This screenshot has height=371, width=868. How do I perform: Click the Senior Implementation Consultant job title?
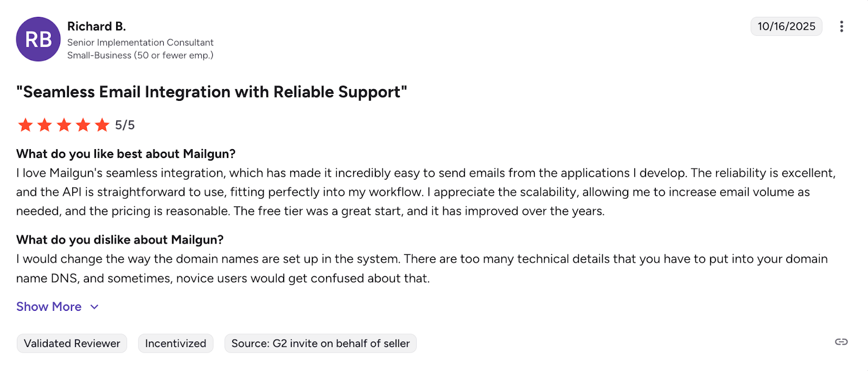(141, 42)
